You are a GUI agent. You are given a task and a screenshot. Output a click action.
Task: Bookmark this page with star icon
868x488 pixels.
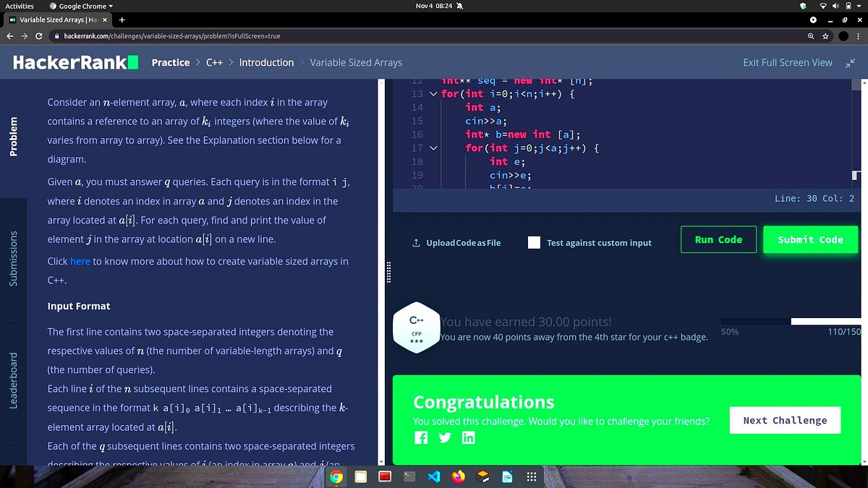[x=825, y=35]
